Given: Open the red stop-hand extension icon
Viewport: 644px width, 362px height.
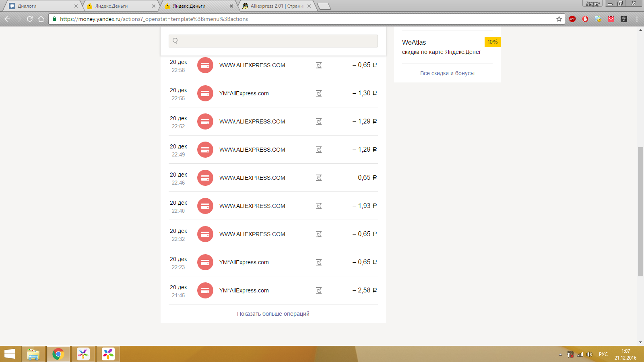Looking at the screenshot, I should click(585, 19).
